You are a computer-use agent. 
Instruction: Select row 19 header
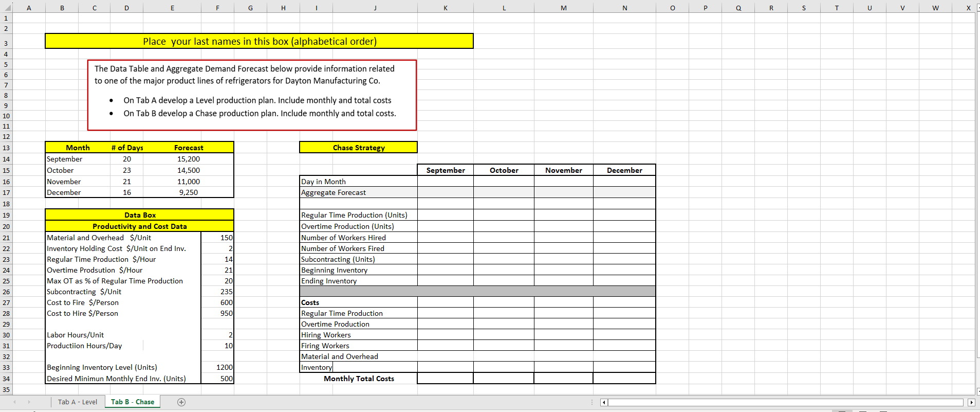(6, 215)
